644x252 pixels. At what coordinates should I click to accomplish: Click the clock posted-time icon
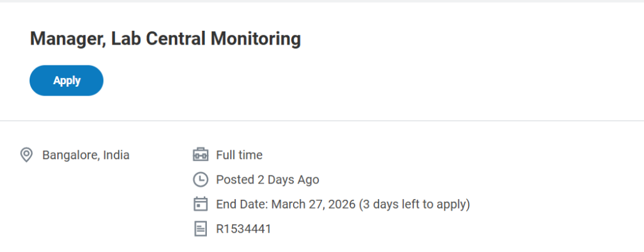[200, 180]
